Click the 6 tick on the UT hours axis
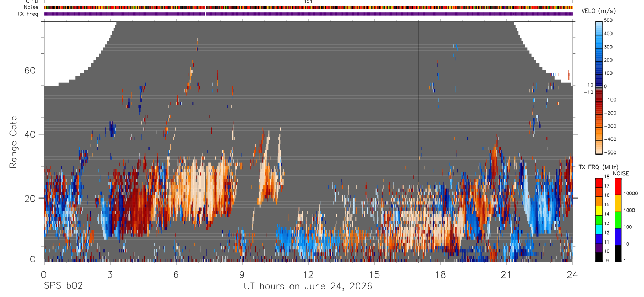The width and height of the screenshot is (644, 297). (176, 274)
